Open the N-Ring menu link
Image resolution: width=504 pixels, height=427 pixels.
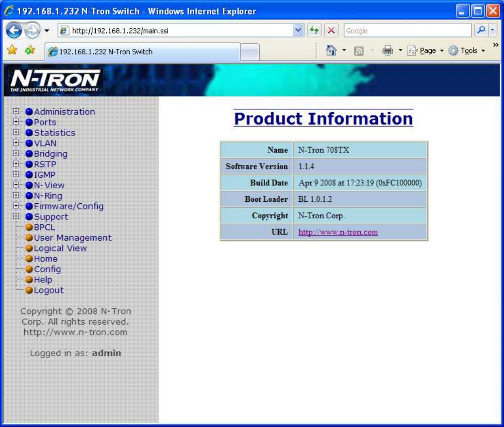coord(48,196)
